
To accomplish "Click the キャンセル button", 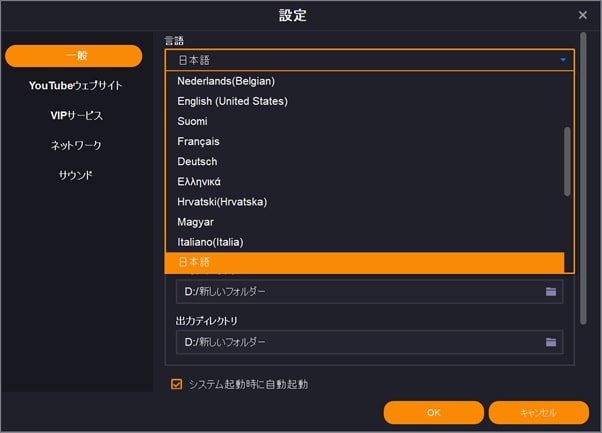I will (x=539, y=413).
